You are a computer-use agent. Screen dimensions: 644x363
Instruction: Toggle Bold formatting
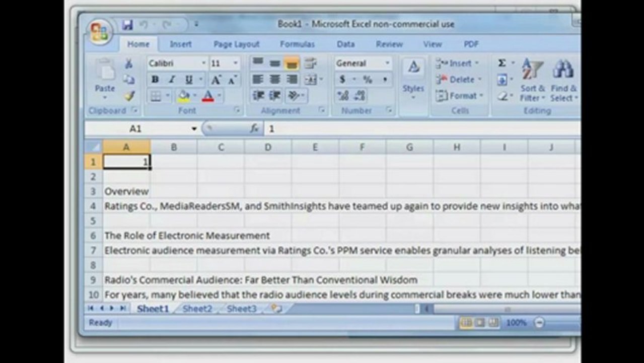(155, 80)
